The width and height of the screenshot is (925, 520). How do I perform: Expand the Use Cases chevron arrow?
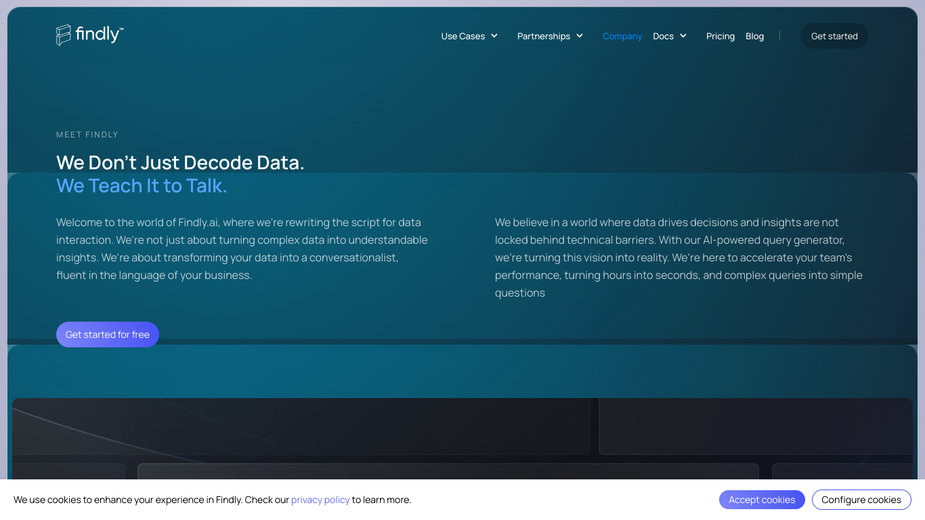494,36
